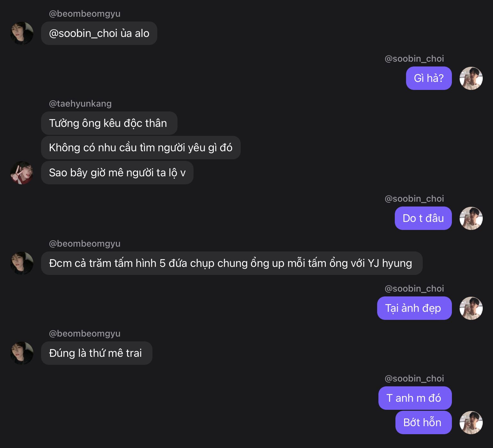Click the @beombeomgyu username above "ủa alo"
This screenshot has width=493, height=448.
pyautogui.click(x=84, y=13)
